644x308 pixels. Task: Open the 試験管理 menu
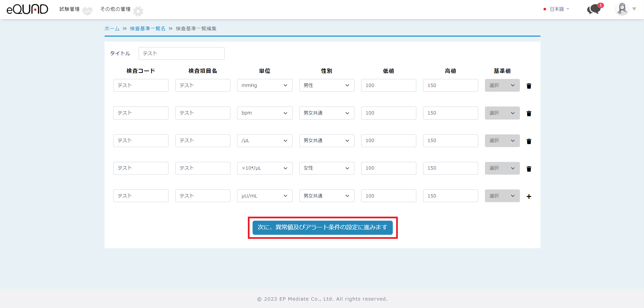pyautogui.click(x=70, y=9)
